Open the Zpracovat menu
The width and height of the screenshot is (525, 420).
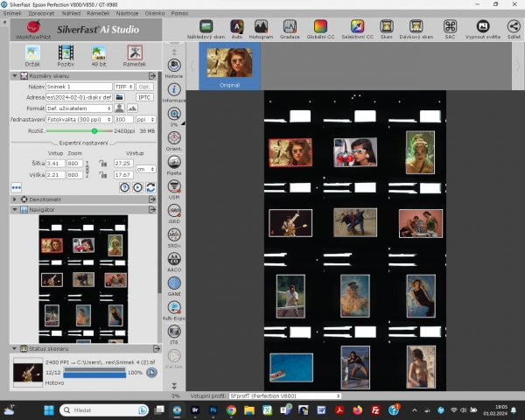41,13
